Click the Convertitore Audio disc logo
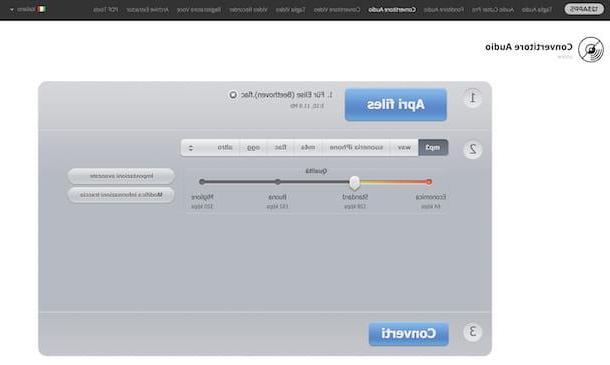Viewport: 610px width, 365px height. [591, 50]
